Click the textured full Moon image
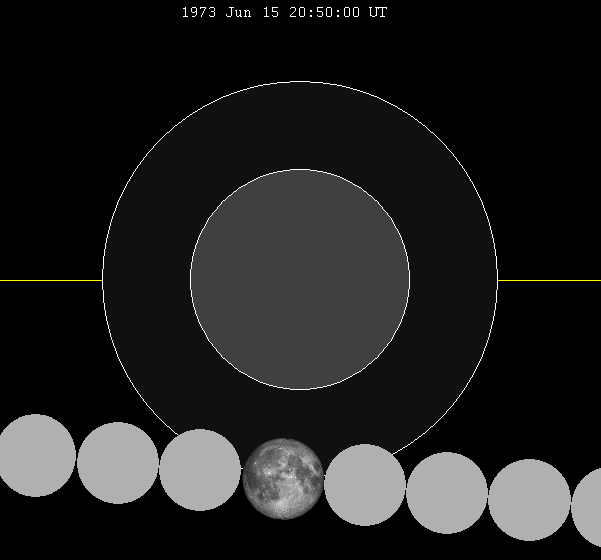 (283, 477)
